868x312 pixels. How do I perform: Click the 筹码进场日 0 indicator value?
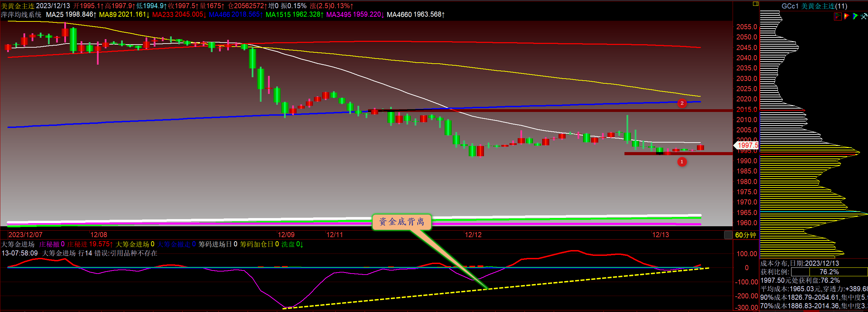[x=218, y=244]
